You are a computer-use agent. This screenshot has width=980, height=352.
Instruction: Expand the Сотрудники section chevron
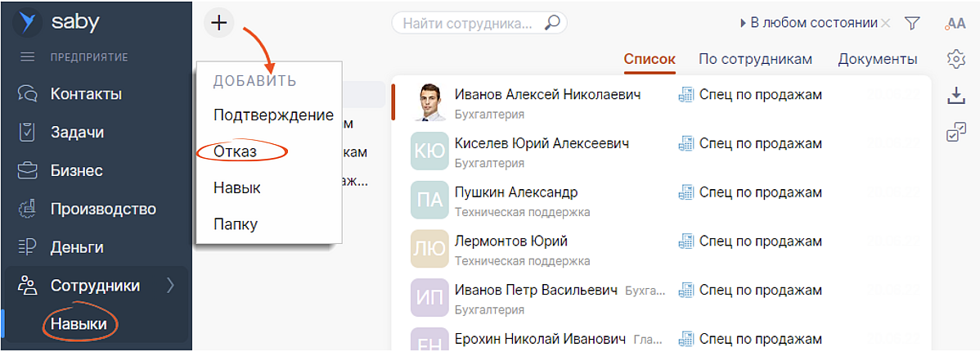coord(170,286)
